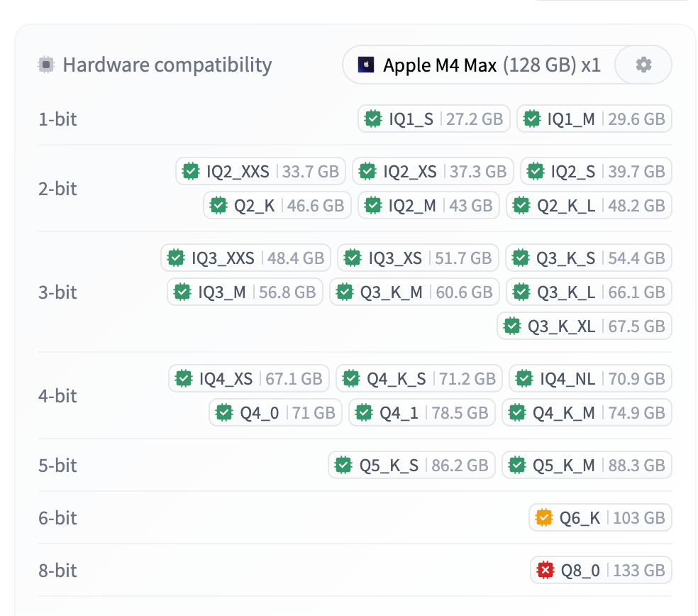Click the '3-bit' row label

57,292
